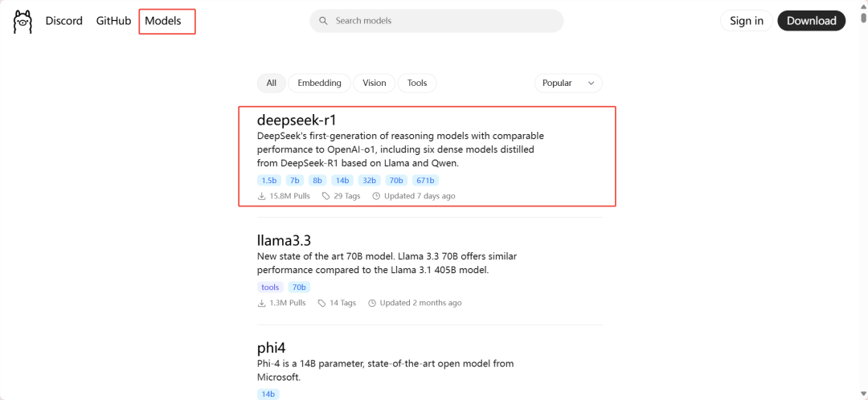Screen dimensions: 868x400
Task: Open the Models page in navigation
Action: (163, 21)
